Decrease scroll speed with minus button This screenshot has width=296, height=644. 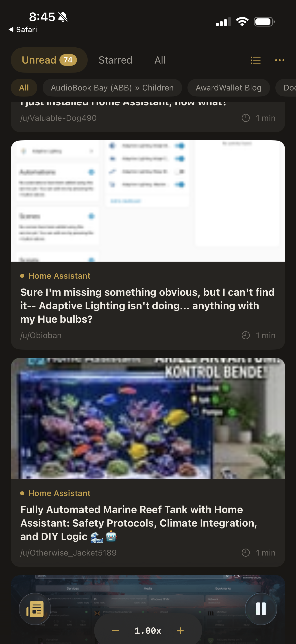115,631
